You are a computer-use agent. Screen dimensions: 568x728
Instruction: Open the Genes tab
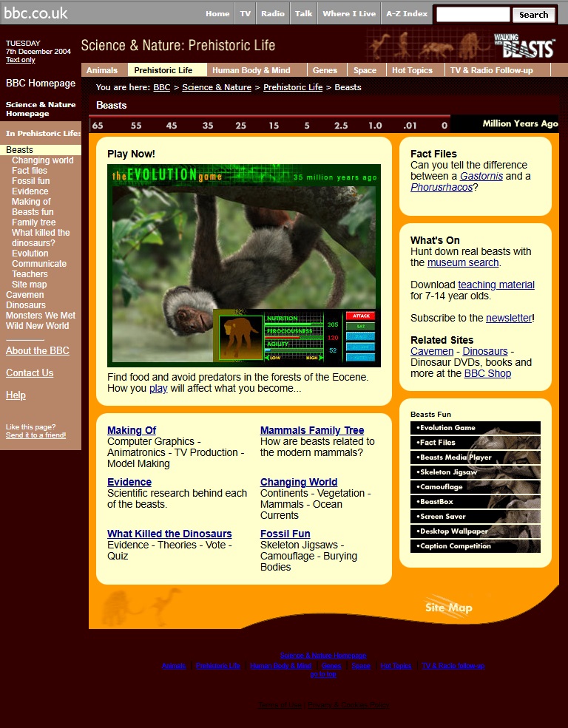pos(325,70)
